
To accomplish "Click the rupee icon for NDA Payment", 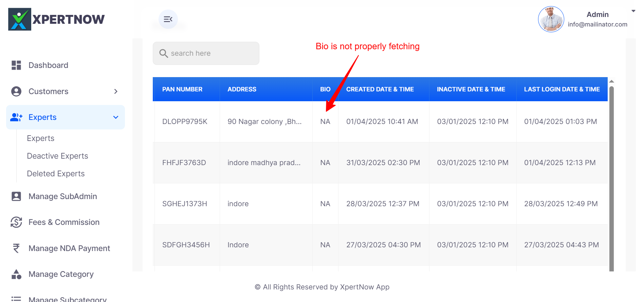I will (x=16, y=248).
